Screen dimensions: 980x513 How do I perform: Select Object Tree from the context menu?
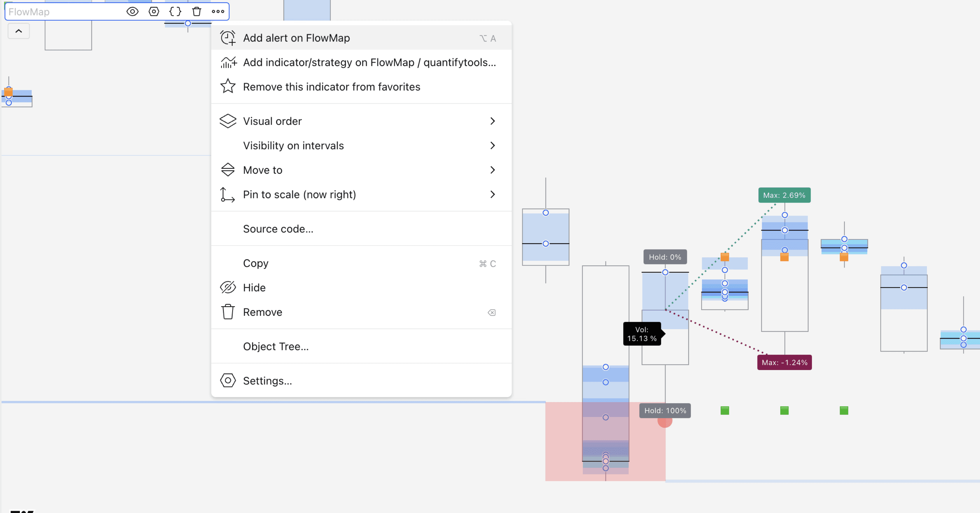pyautogui.click(x=276, y=346)
